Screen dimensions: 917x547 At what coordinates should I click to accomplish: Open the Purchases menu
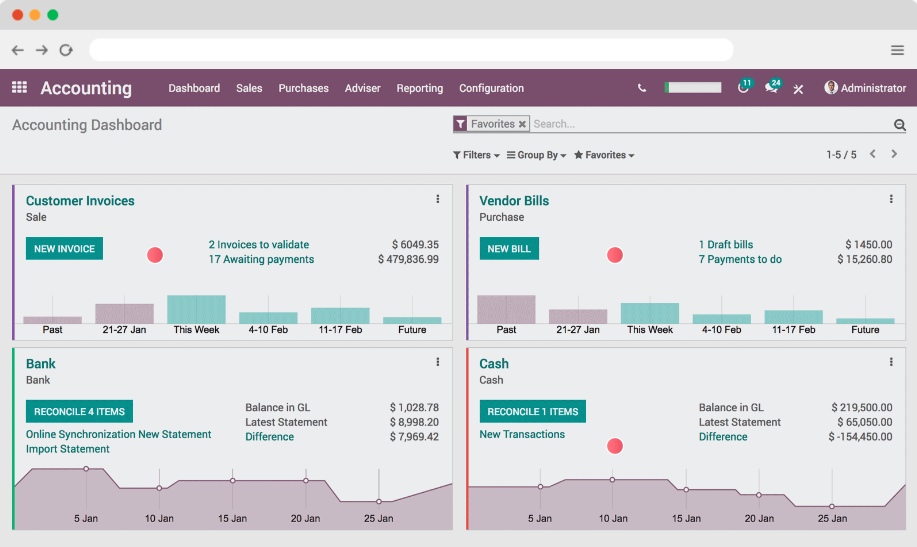(x=303, y=88)
